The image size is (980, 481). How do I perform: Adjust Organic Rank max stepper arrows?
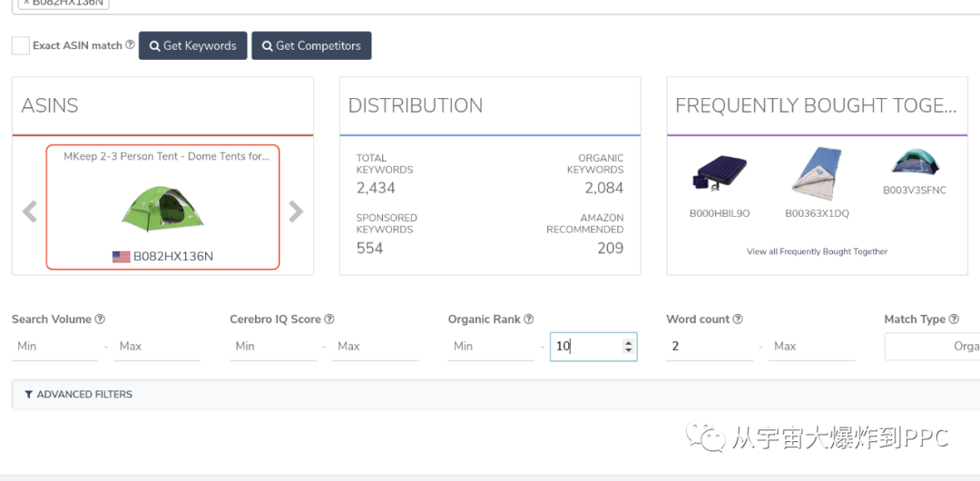tap(628, 346)
